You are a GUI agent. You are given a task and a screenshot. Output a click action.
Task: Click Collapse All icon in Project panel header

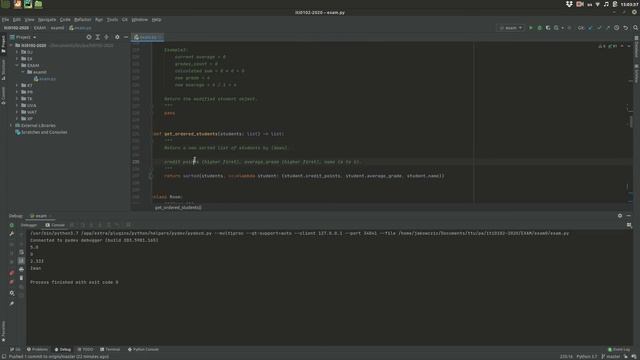(107, 37)
